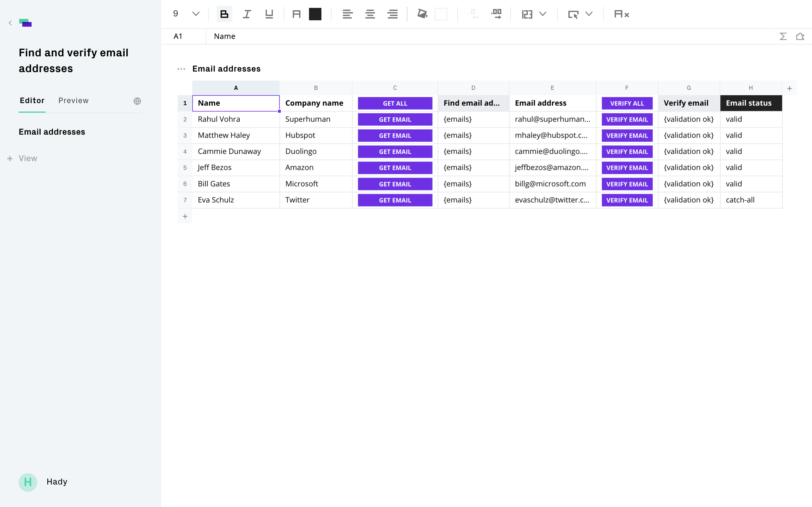Switch to the Preview tab
Screen dimensions: 812x507
coord(74,101)
